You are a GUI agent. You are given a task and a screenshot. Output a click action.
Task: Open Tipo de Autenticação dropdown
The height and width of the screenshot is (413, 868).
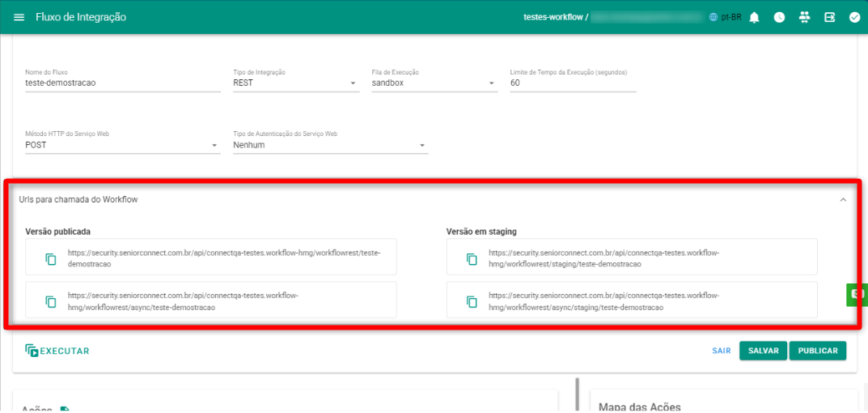click(x=331, y=145)
